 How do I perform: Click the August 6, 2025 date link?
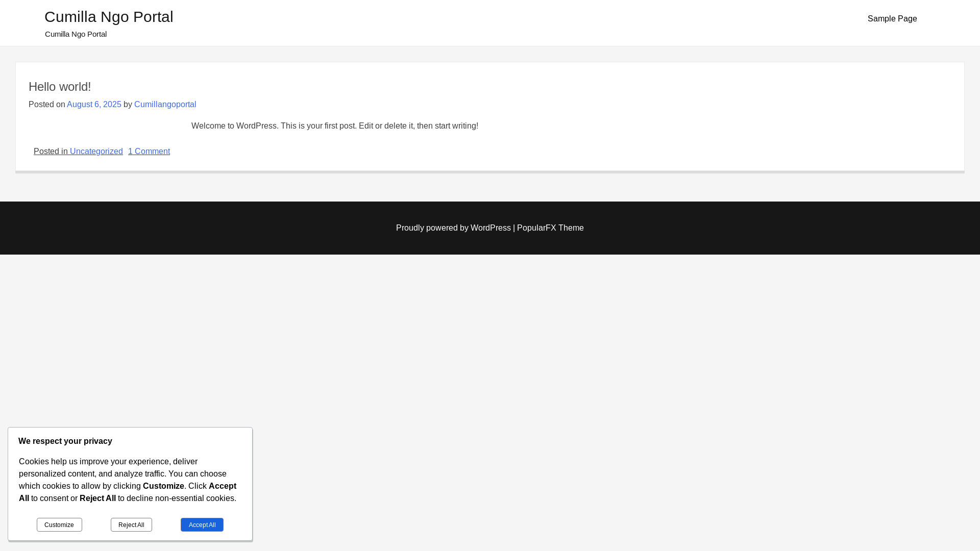pyautogui.click(x=94, y=104)
